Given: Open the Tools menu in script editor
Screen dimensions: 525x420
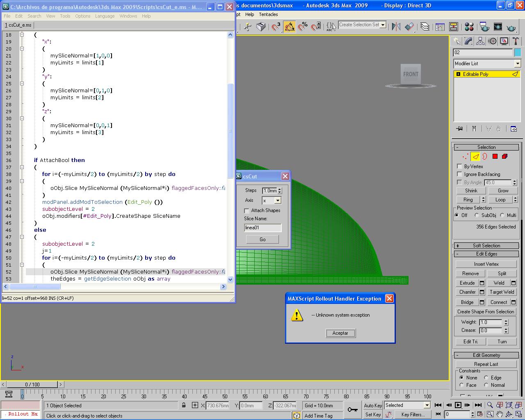Looking at the screenshot, I should tap(65, 16).
